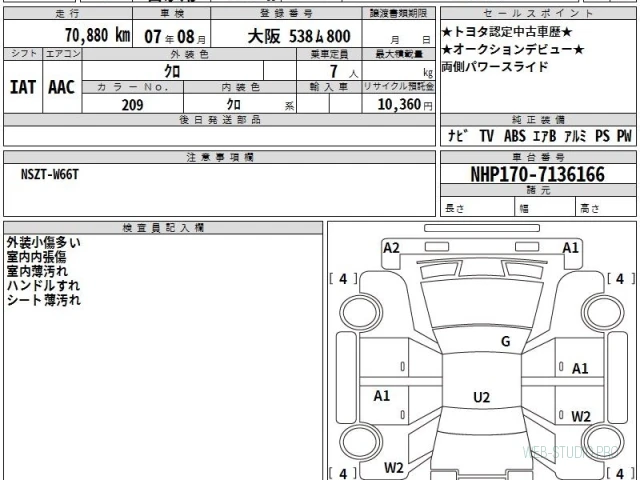
Task: Select the PW equipment entry
Action: [x=624, y=136]
